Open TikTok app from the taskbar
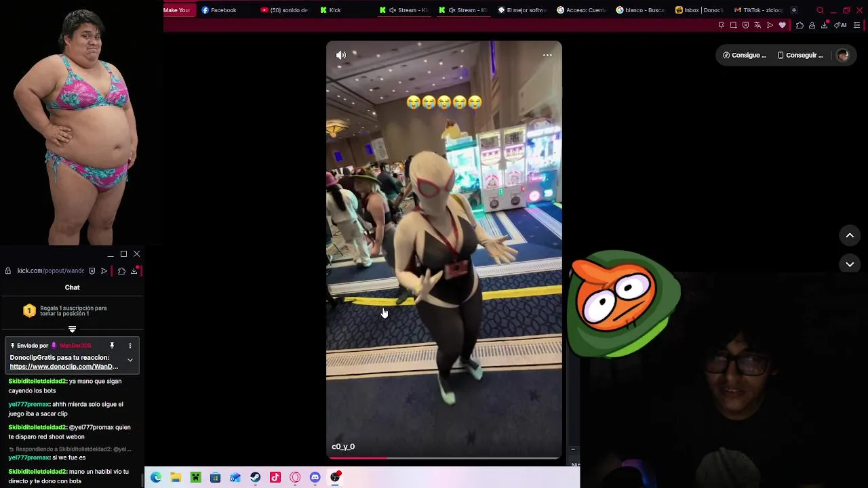The image size is (868, 488). (x=275, y=477)
